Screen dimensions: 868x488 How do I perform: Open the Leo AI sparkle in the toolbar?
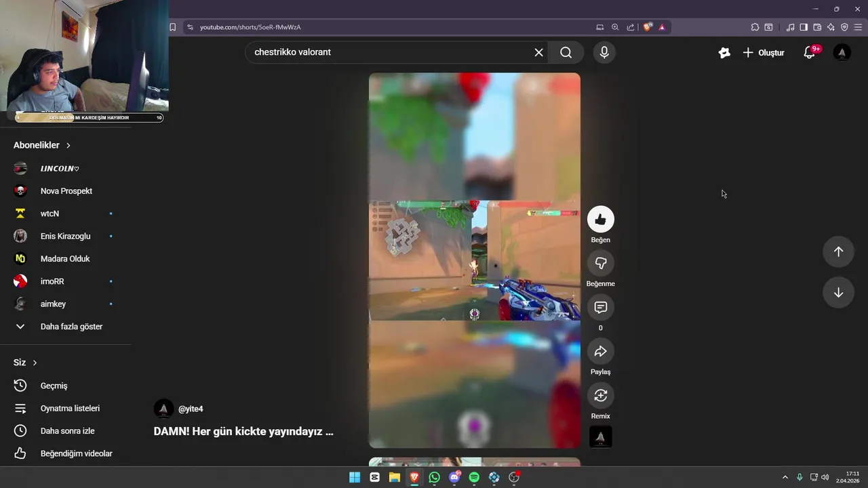click(x=831, y=27)
